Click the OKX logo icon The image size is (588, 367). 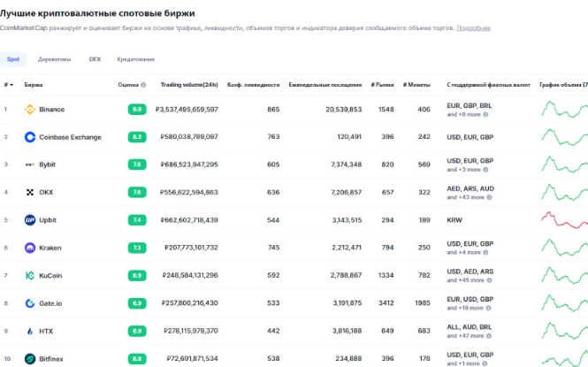(x=30, y=192)
